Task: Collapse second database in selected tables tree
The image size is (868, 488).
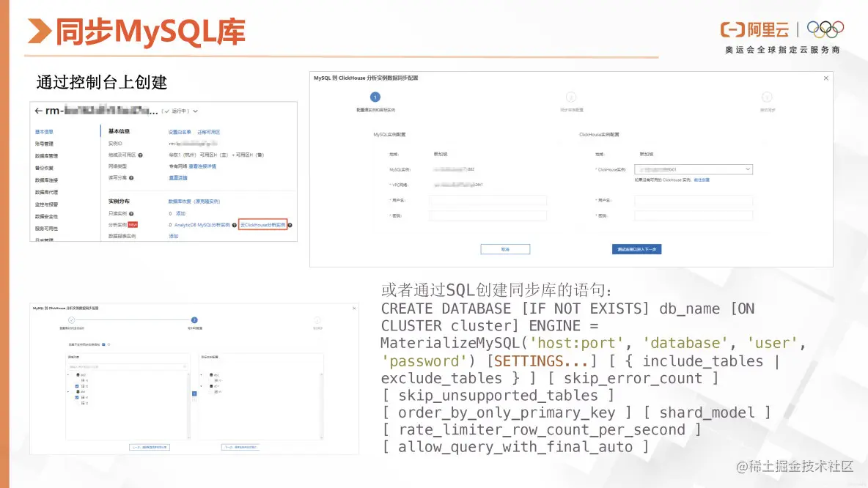Action: click(x=202, y=386)
